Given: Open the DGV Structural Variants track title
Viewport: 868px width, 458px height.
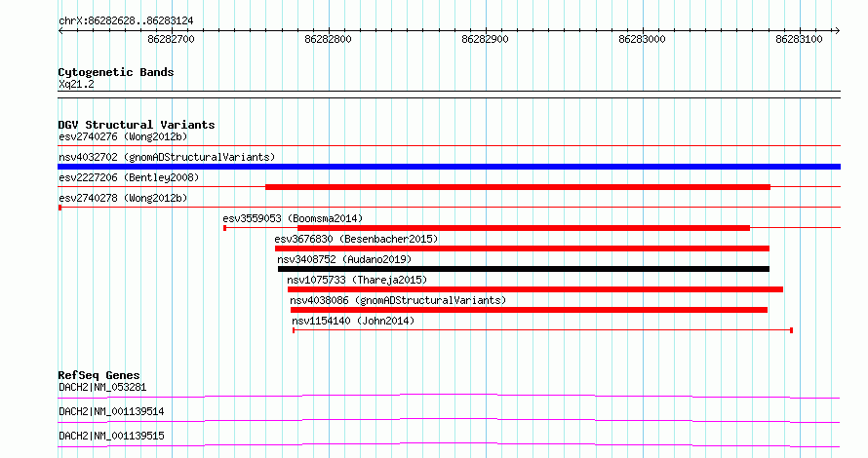Looking at the screenshot, I should click(137, 125).
